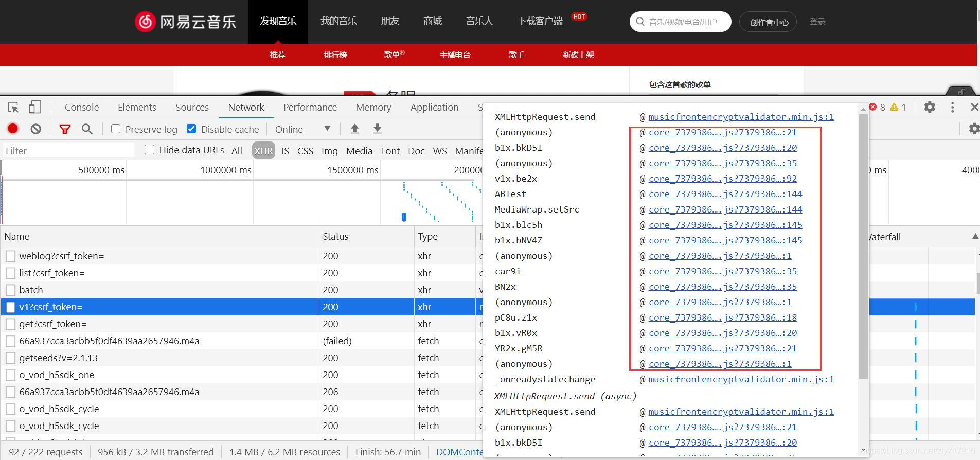Click the yellow warning count badge
Screen dimensions: 980x460
click(898, 107)
